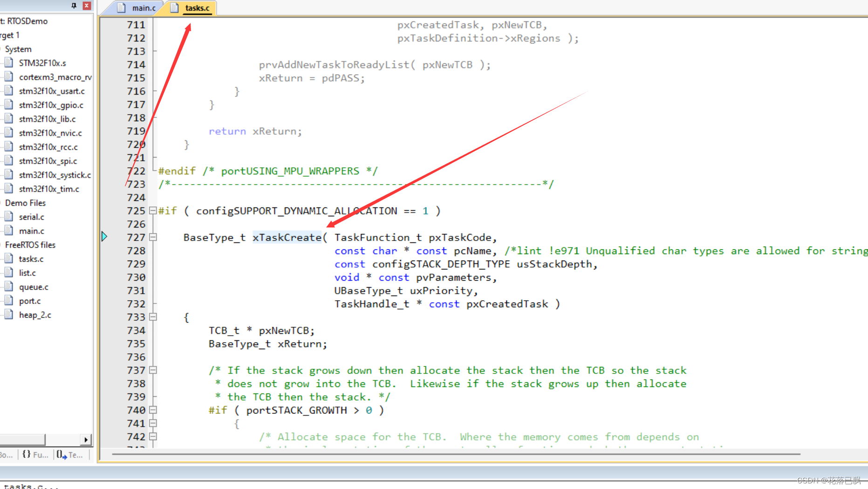Open the Templates tab at panel bottom
Viewport: 868px width, 489px height.
[70, 455]
